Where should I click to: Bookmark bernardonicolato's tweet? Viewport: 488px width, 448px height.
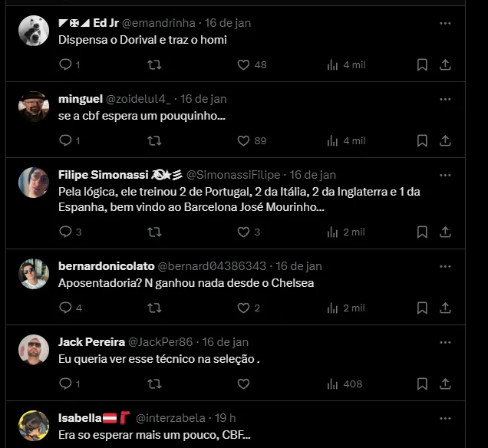422,308
